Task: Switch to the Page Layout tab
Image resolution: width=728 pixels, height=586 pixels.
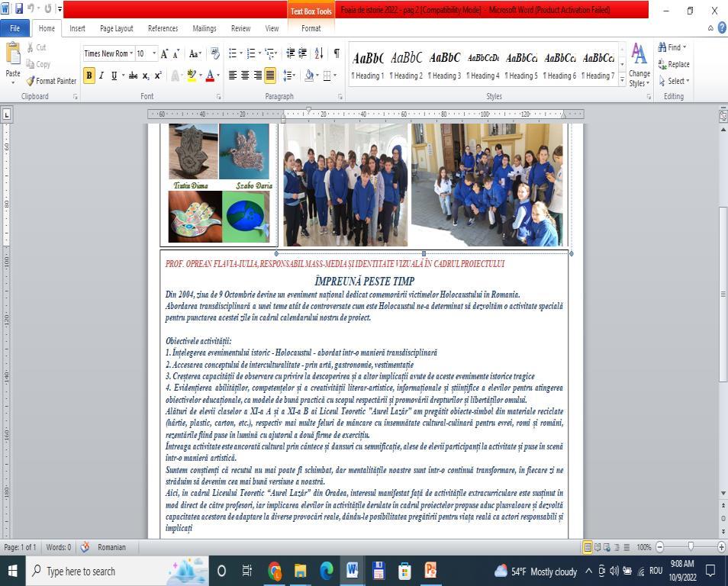Action: (117, 28)
